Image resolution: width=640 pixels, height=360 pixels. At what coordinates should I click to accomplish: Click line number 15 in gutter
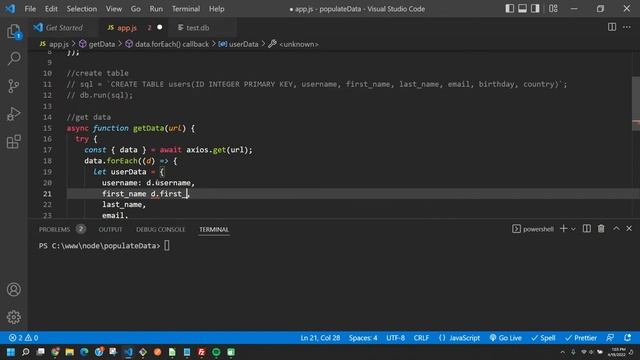(x=47, y=128)
